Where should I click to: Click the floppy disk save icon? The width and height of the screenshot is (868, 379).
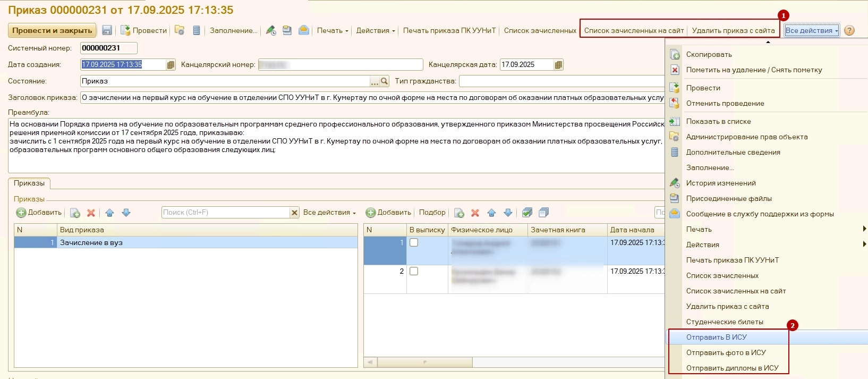pyautogui.click(x=107, y=30)
